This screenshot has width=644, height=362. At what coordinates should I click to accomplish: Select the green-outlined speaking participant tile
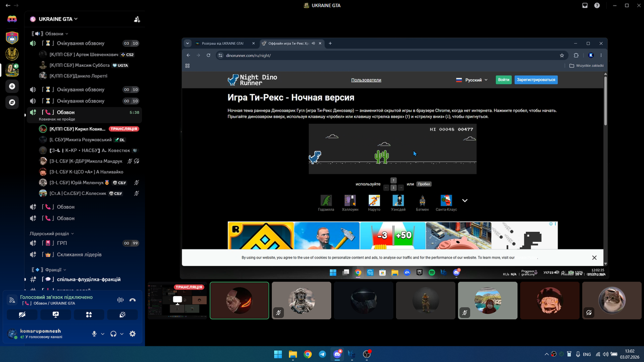point(239,300)
